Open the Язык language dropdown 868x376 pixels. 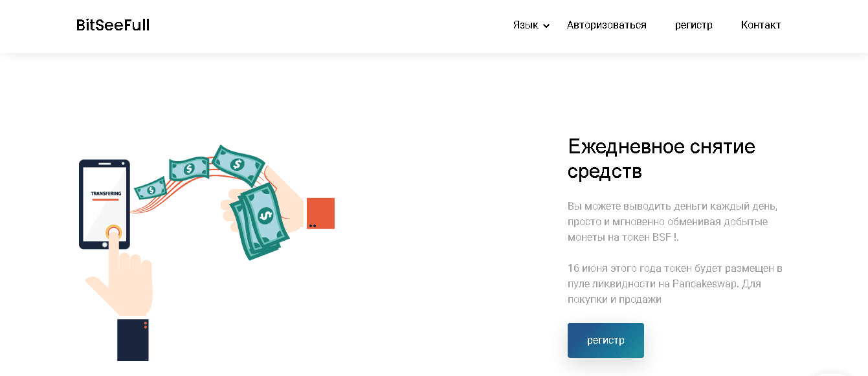click(x=531, y=25)
